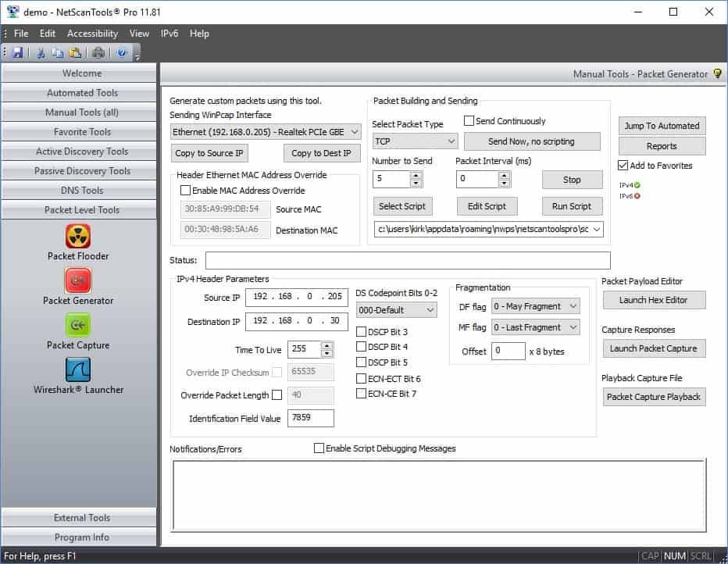This screenshot has height=564, width=728.
Task: Click Copy to Dest IP button
Action: pyautogui.click(x=322, y=153)
